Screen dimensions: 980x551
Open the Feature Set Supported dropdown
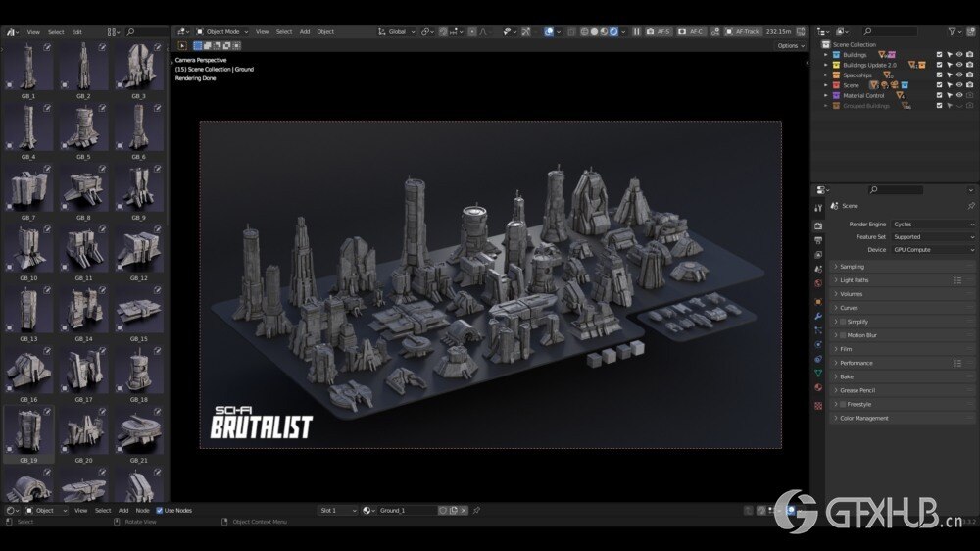click(x=933, y=237)
